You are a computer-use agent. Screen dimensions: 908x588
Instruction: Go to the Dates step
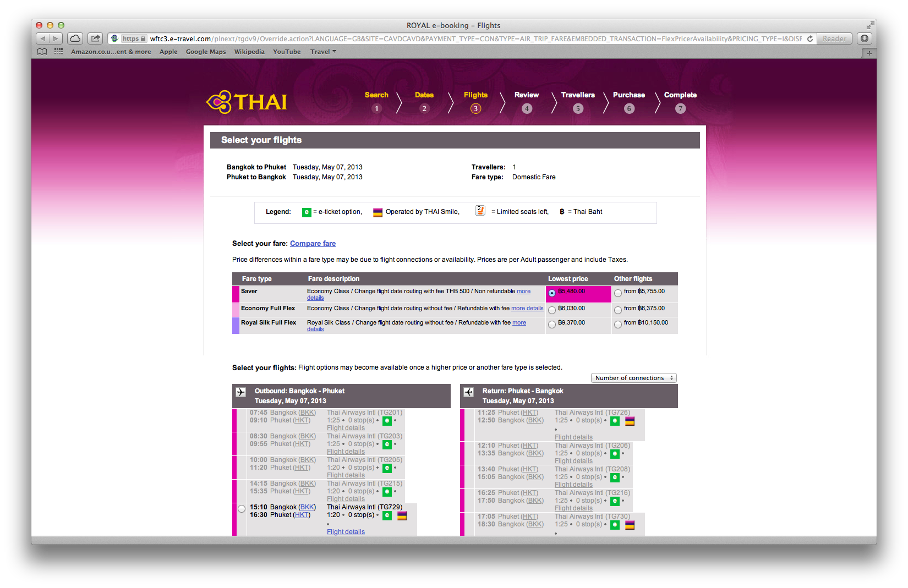click(424, 95)
